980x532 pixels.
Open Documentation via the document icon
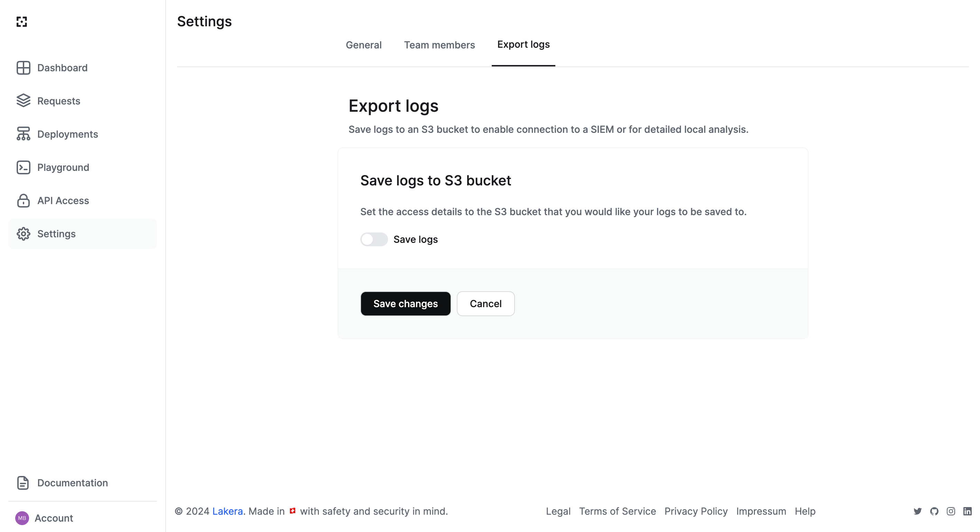point(23,483)
